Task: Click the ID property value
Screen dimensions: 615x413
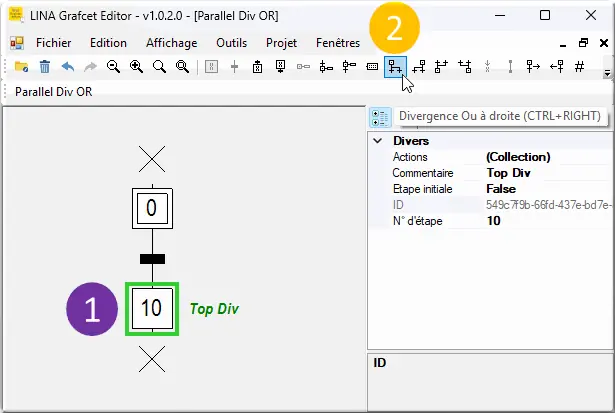Action: (549, 205)
